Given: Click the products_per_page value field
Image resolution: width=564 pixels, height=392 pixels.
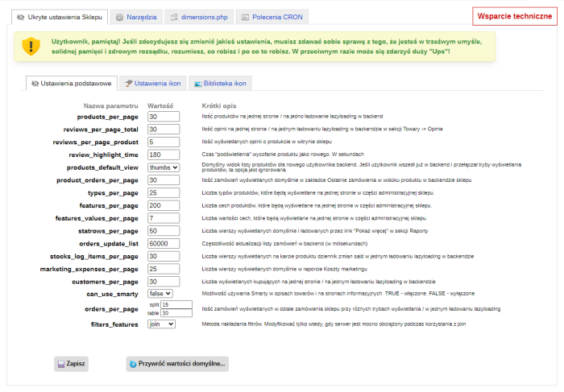Looking at the screenshot, I should (164, 117).
